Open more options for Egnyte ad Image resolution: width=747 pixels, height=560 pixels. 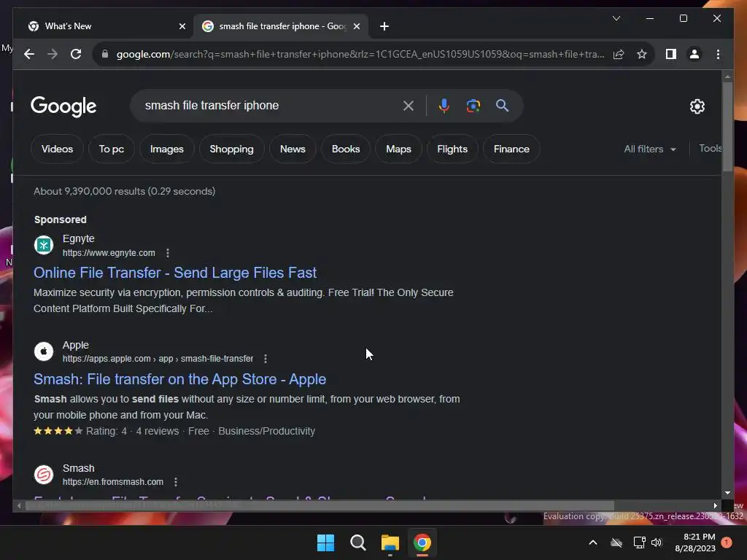(168, 253)
